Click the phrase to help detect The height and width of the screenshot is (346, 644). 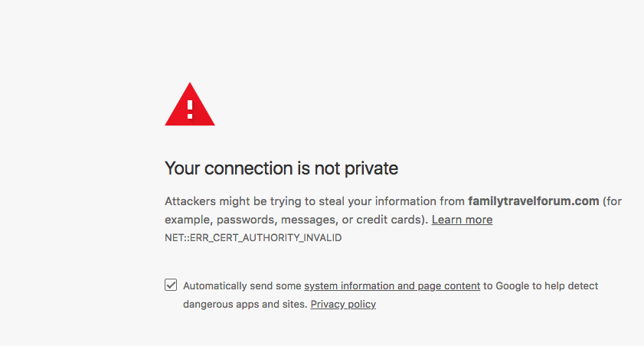pyautogui.click(x=565, y=286)
